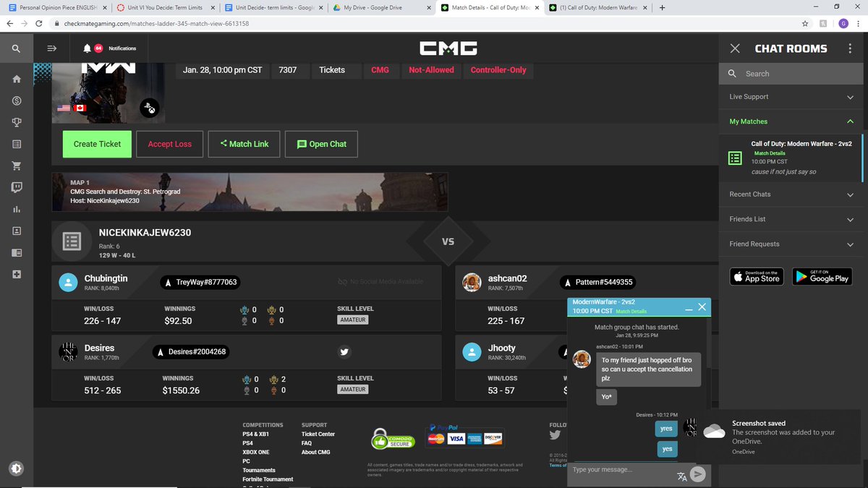868x488 pixels.
Task: Click Desires' Twitter icon
Action: click(x=344, y=352)
